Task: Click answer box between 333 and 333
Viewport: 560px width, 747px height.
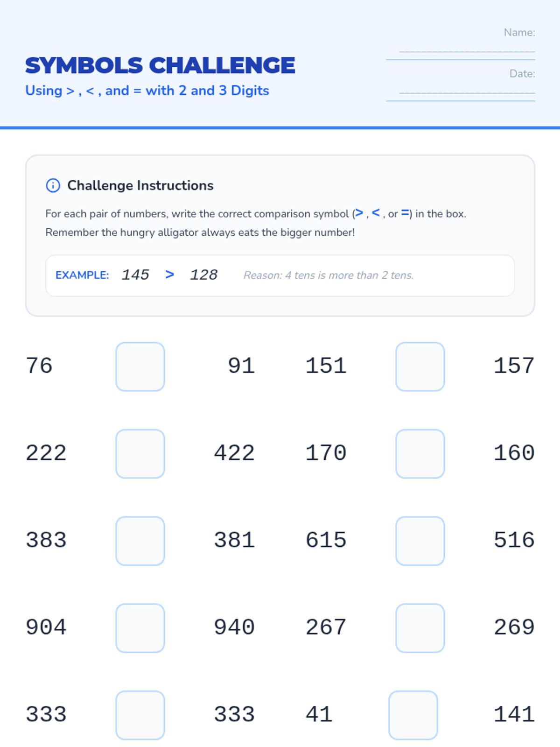Action: [140, 715]
